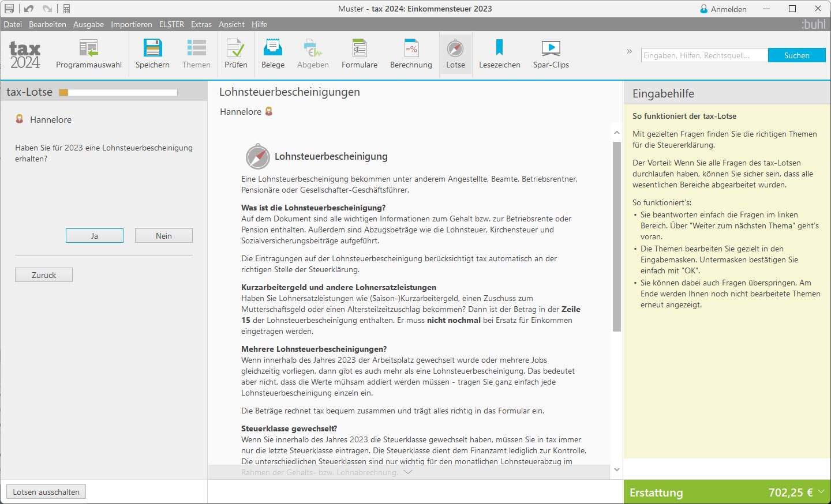Open the Datei menu

13,24
